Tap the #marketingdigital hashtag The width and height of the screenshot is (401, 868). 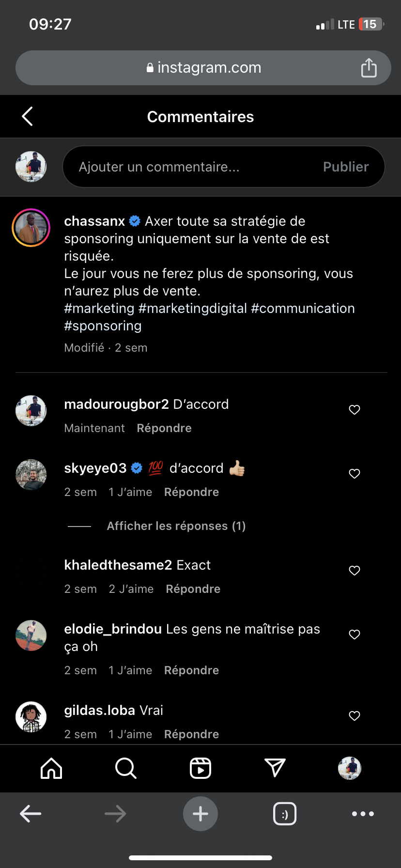point(193,309)
